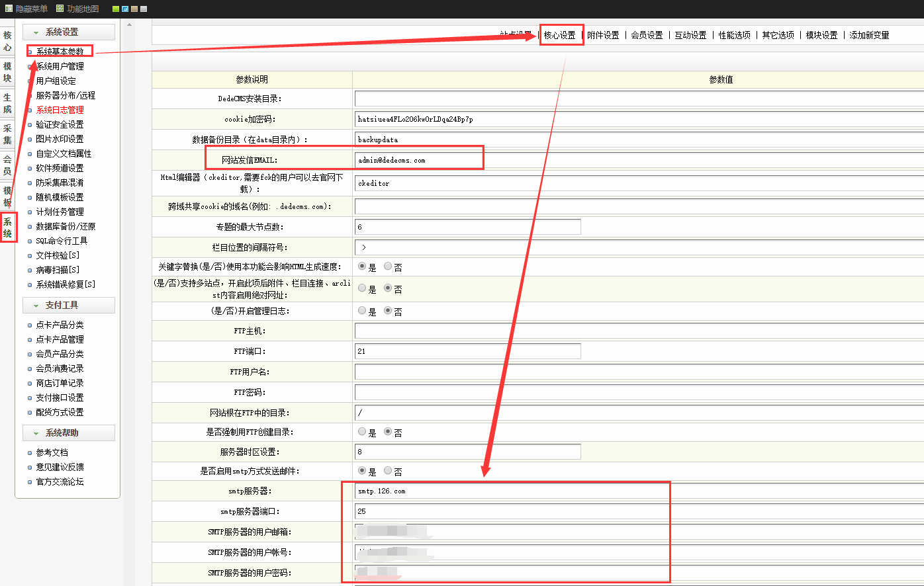Collapse the 系统帮助 menu section
Viewport: 924px width, 586px height.
pos(36,433)
